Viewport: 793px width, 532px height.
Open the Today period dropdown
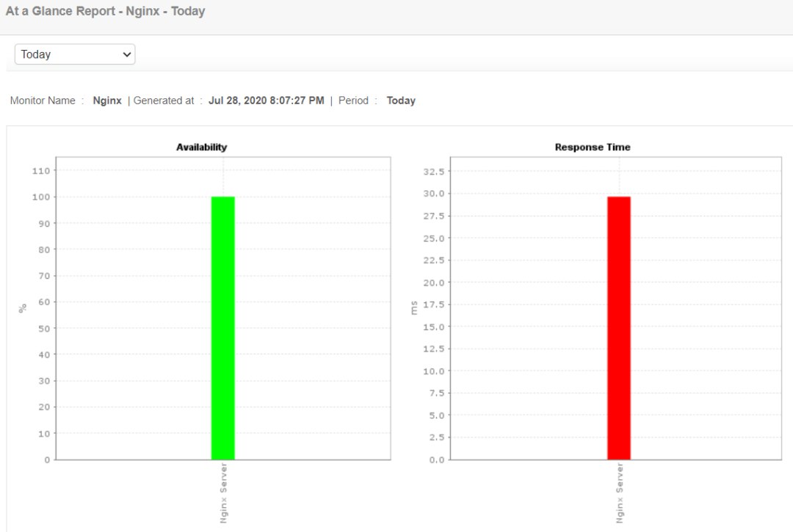75,54
